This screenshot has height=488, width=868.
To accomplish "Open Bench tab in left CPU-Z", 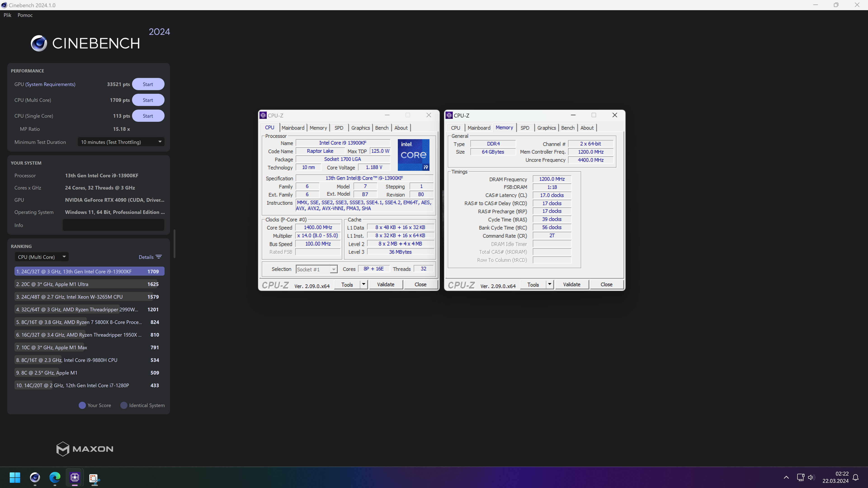I will 382,128.
